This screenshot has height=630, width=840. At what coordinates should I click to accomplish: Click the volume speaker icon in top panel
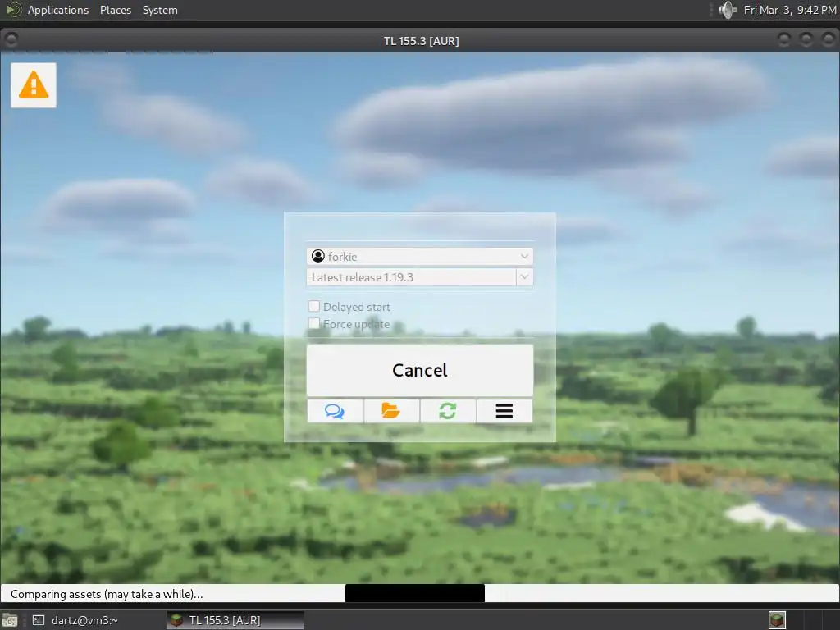coord(728,10)
